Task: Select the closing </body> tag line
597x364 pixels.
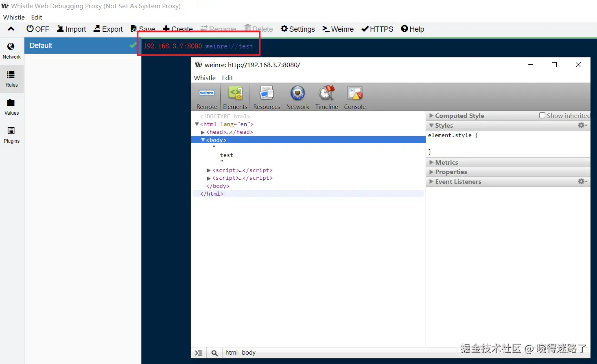Action: 218,186
